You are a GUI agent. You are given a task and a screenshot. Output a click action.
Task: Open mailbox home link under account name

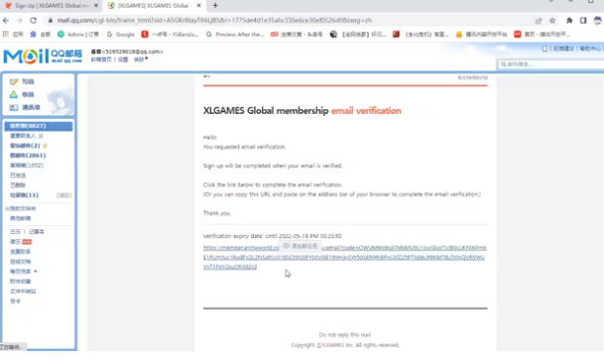(x=101, y=60)
